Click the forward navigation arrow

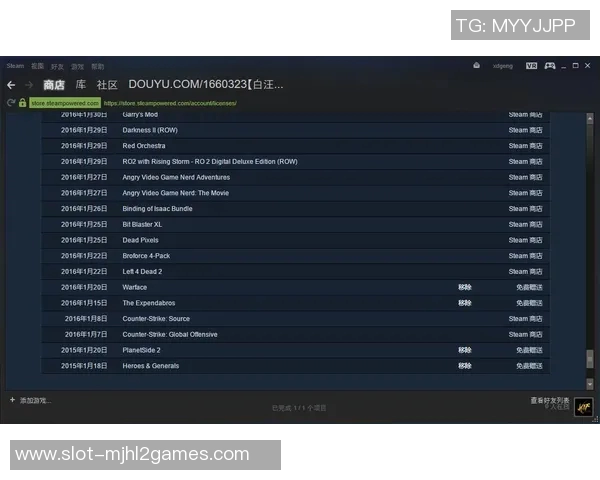tap(28, 85)
